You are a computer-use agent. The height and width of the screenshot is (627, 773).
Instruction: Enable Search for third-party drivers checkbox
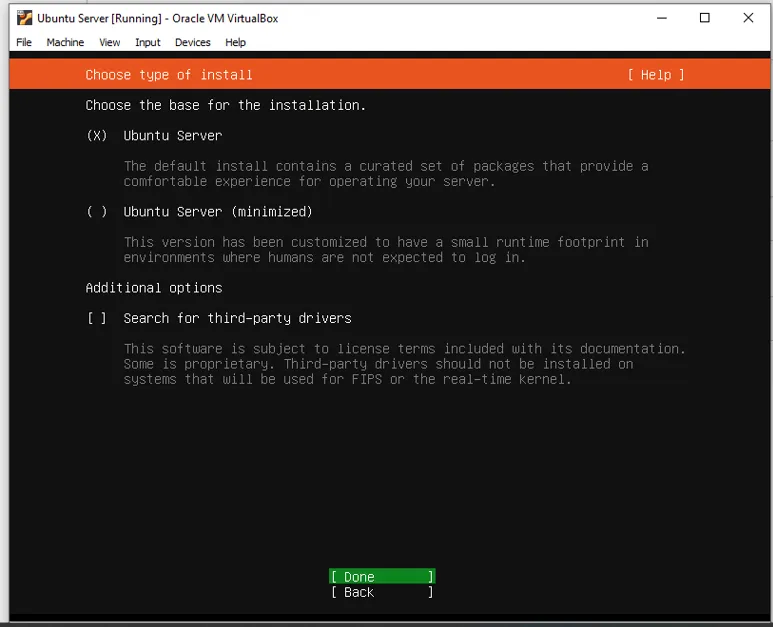click(97, 318)
